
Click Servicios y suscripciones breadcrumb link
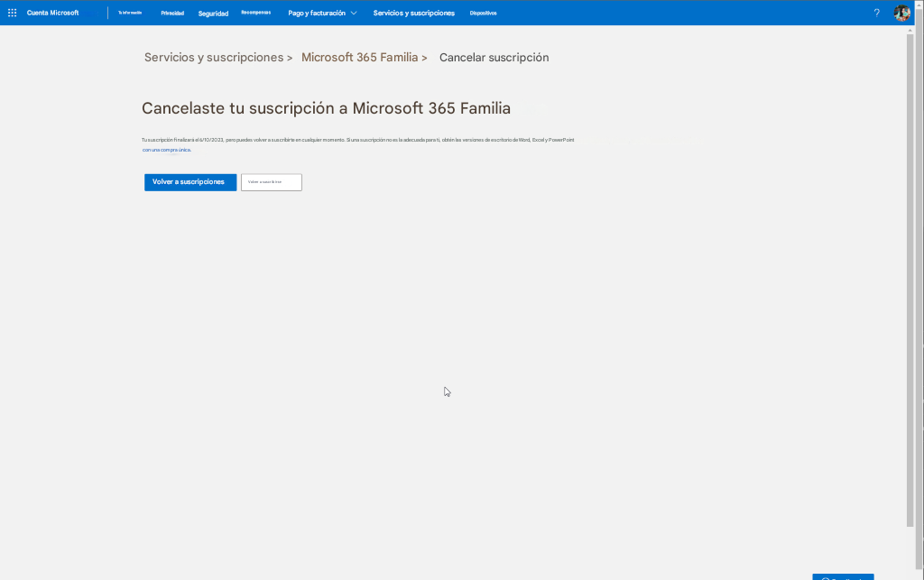(x=214, y=57)
